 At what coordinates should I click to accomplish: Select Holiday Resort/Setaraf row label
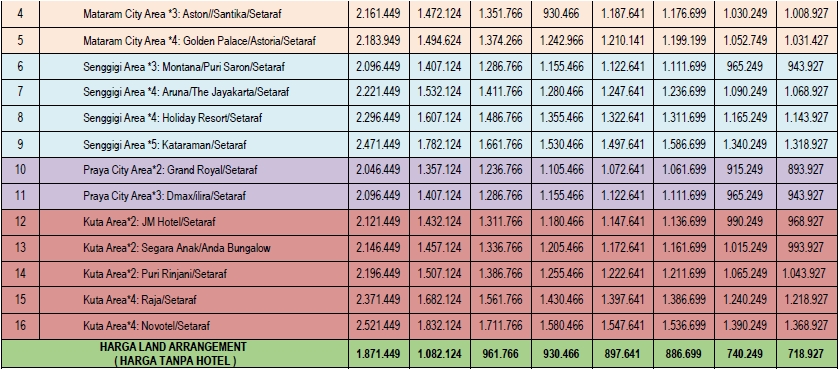194,118
